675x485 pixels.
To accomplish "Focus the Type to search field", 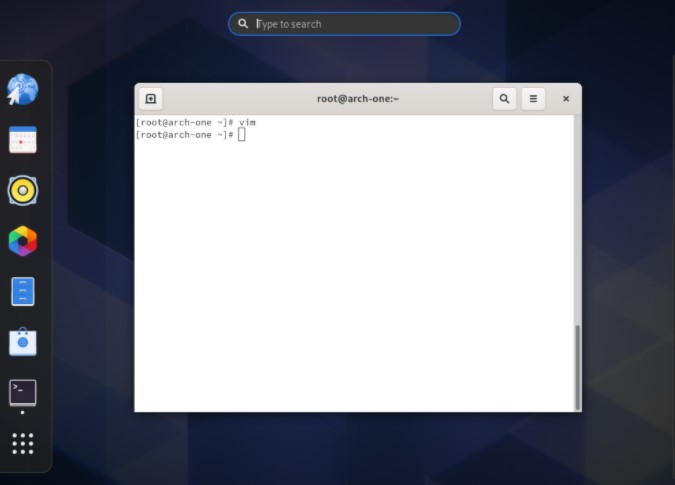I will click(344, 24).
